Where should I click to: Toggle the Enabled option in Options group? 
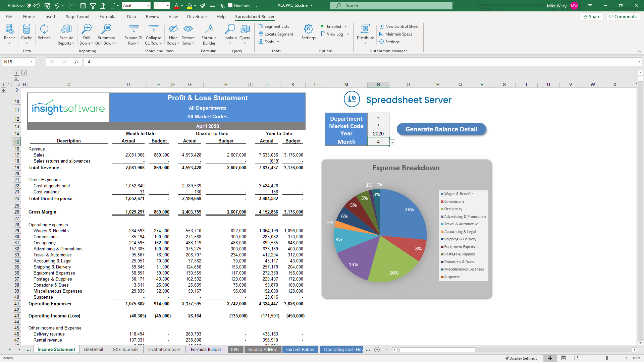click(334, 26)
